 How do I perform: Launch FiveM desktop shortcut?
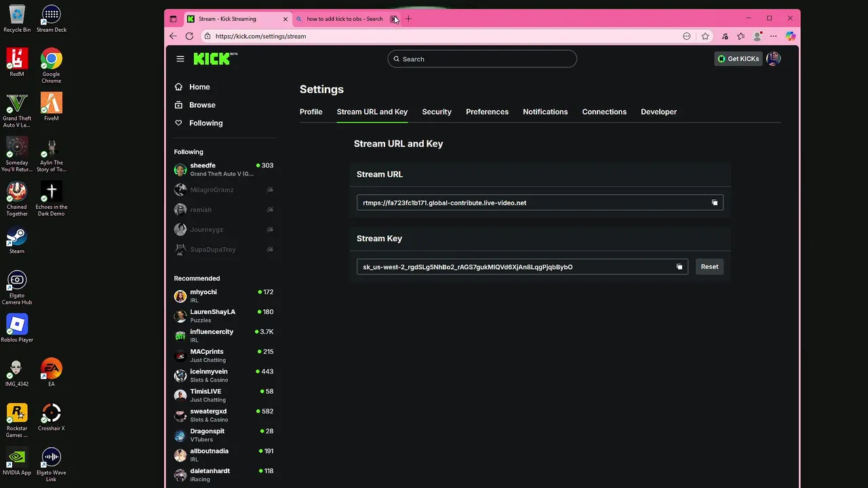pyautogui.click(x=52, y=106)
